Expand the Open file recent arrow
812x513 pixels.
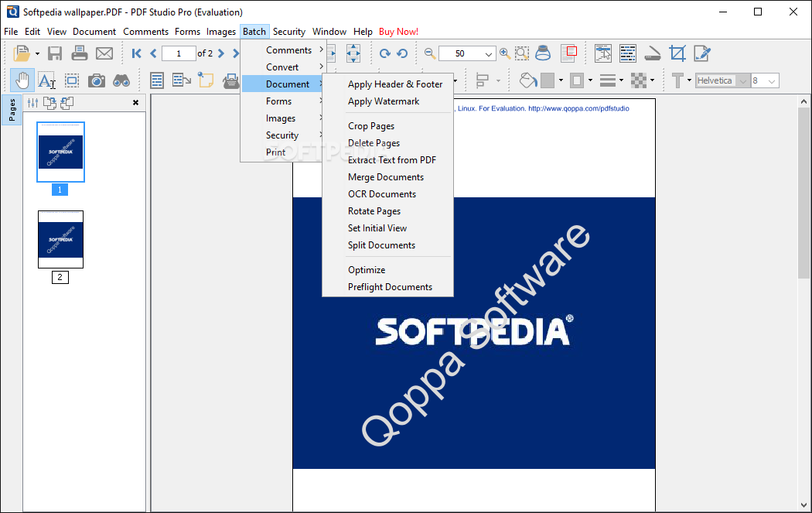tap(37, 53)
